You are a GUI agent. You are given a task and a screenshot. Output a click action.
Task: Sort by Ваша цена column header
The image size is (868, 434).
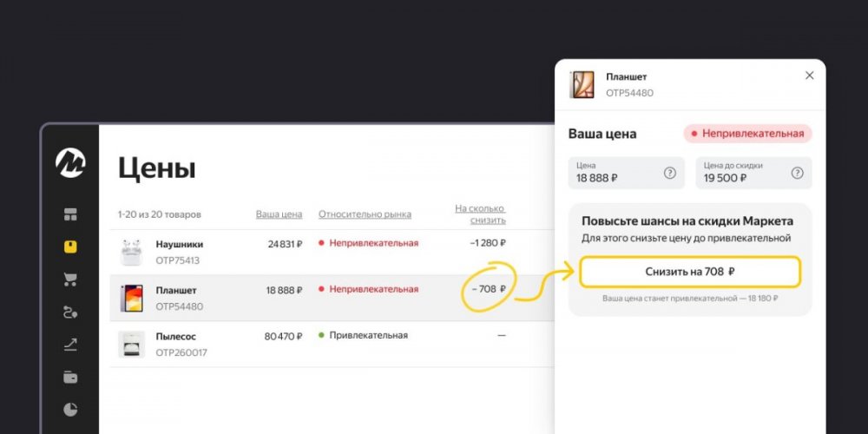(279, 214)
